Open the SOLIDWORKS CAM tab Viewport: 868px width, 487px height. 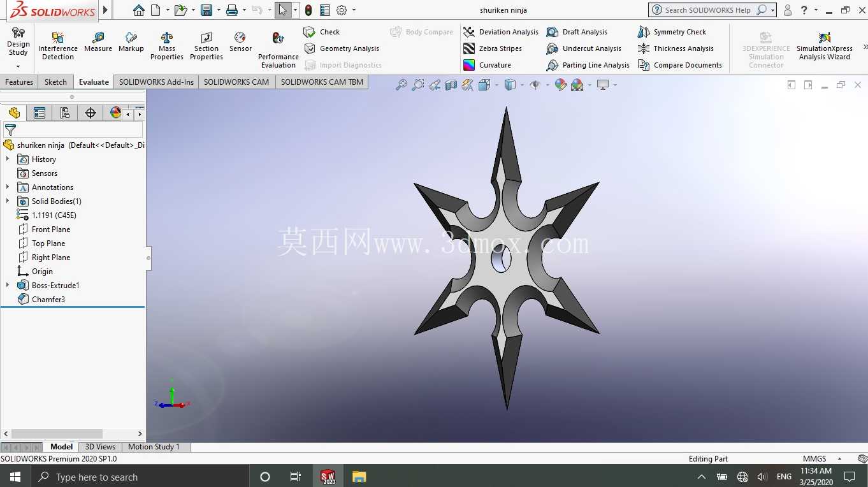[236, 82]
